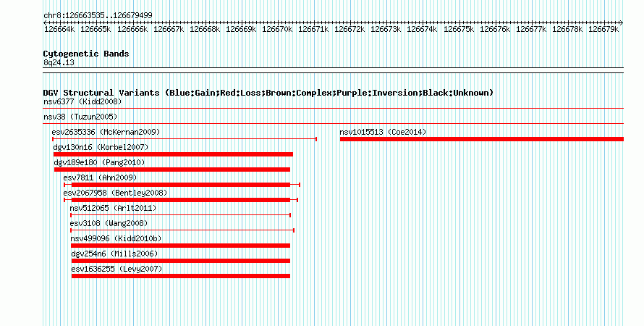
Task: Click the 126679k ruler tick label
Action: point(603,29)
